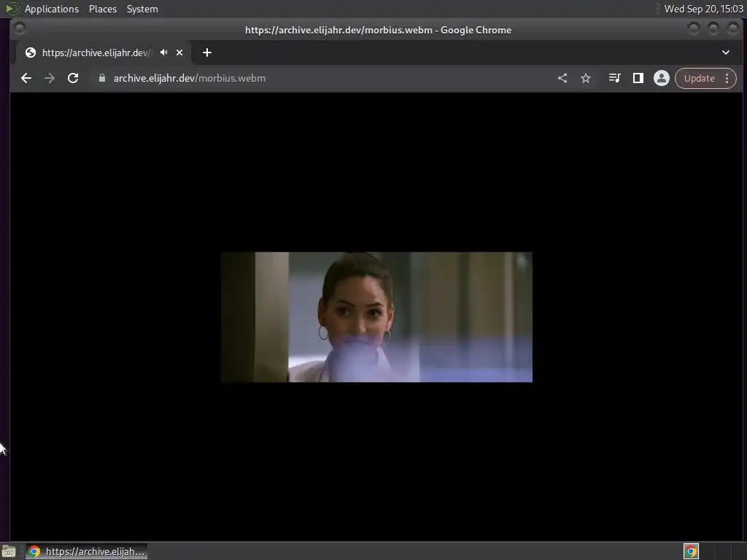Click the Morbius video frame

[376, 317]
